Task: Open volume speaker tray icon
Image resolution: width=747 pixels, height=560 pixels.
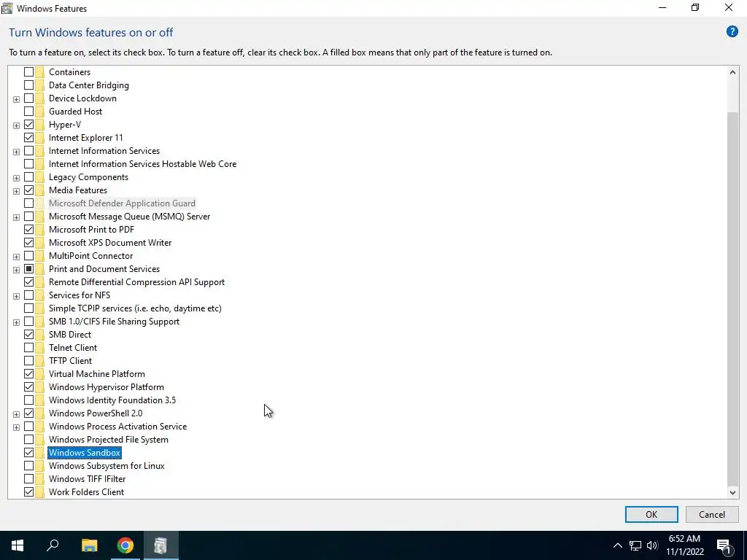Action: (x=652, y=545)
